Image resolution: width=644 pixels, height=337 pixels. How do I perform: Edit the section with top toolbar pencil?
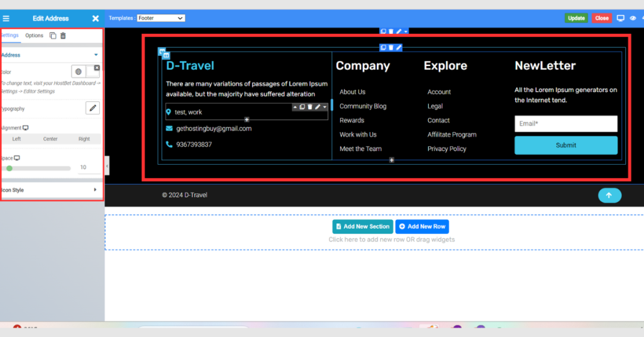(398, 31)
